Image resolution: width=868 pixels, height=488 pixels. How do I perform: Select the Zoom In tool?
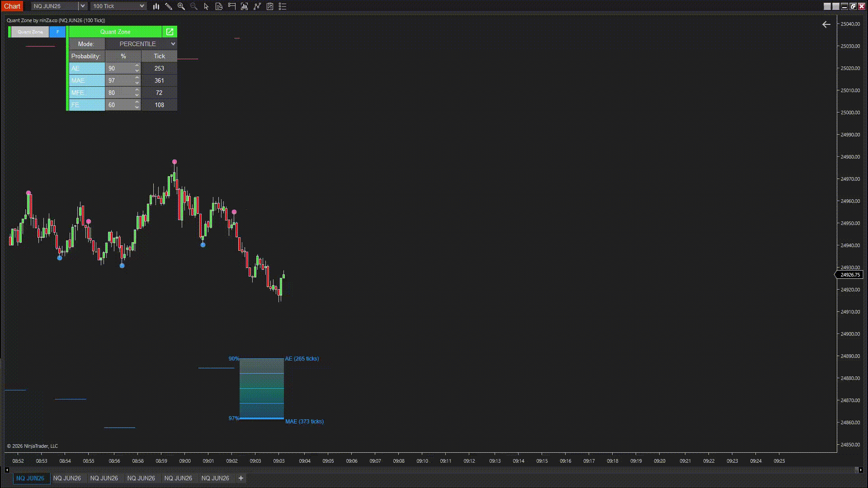pyautogui.click(x=181, y=6)
